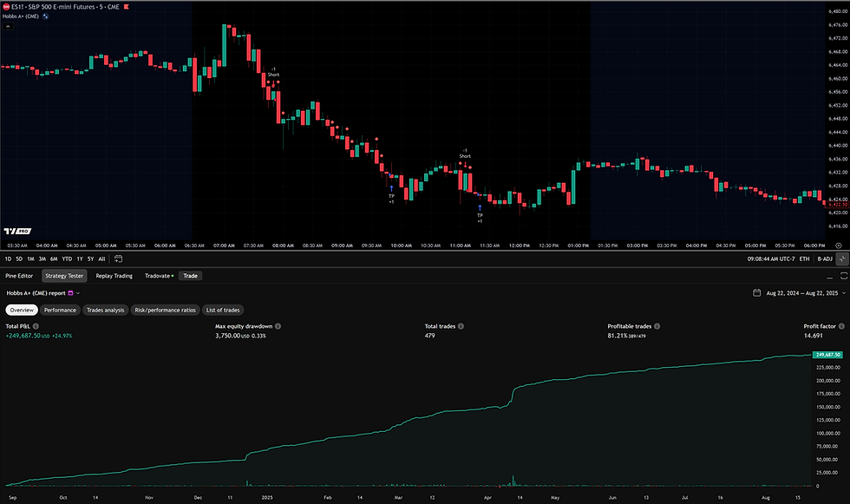This screenshot has width=850, height=504.
Task: Open the Go to date calendar icon
Action: tap(118, 259)
